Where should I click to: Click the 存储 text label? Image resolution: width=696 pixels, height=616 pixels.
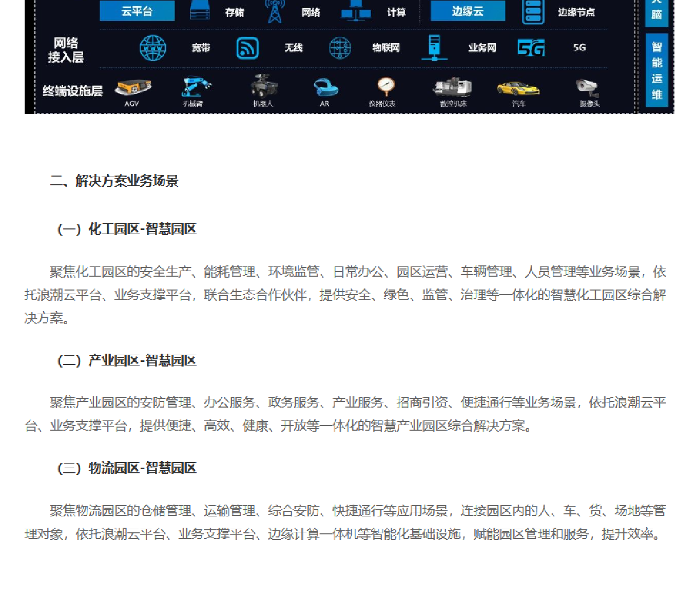click(x=235, y=12)
